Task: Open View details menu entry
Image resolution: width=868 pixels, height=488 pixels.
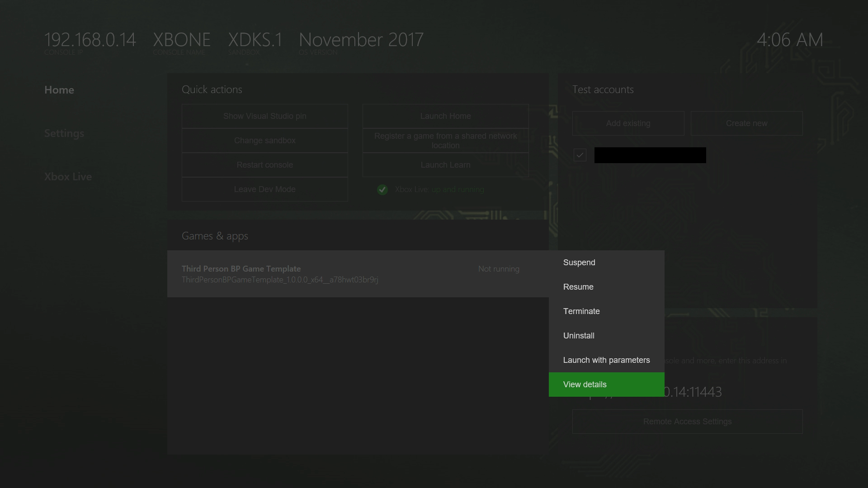Action: 606,385
